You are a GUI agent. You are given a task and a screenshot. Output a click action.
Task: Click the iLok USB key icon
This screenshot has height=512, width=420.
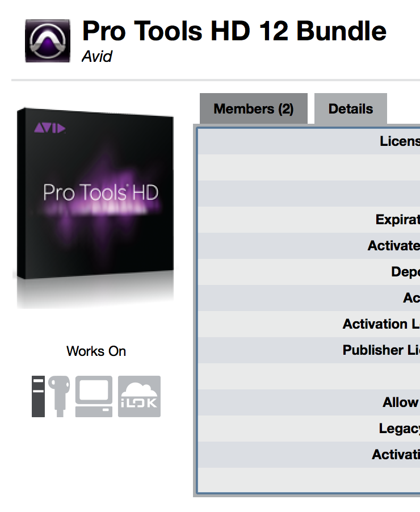(60, 396)
